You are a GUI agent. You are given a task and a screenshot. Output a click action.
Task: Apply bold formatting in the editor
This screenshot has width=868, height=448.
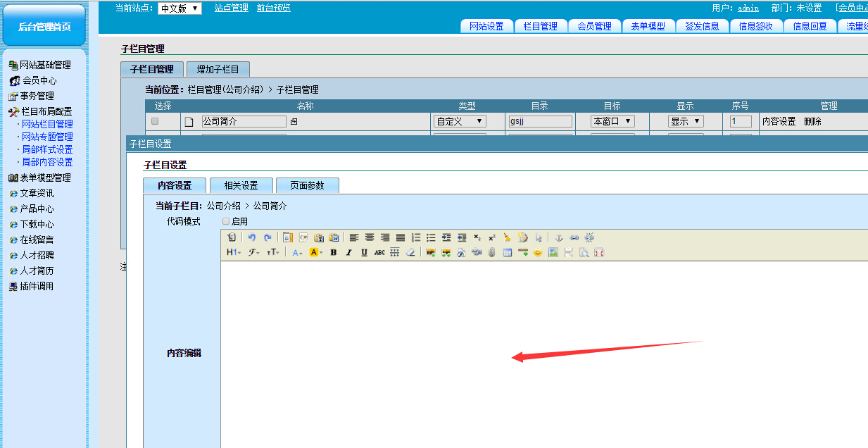pos(333,252)
